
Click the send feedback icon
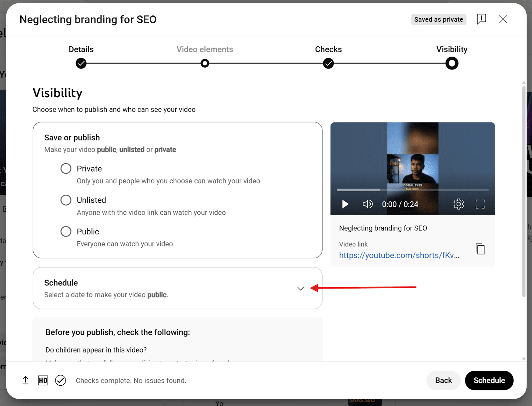pos(481,19)
